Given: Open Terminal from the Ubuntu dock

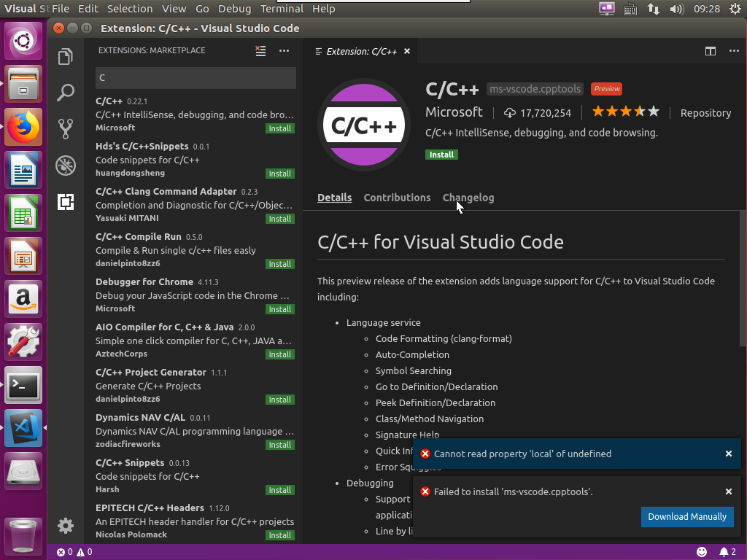Looking at the screenshot, I should [x=23, y=384].
